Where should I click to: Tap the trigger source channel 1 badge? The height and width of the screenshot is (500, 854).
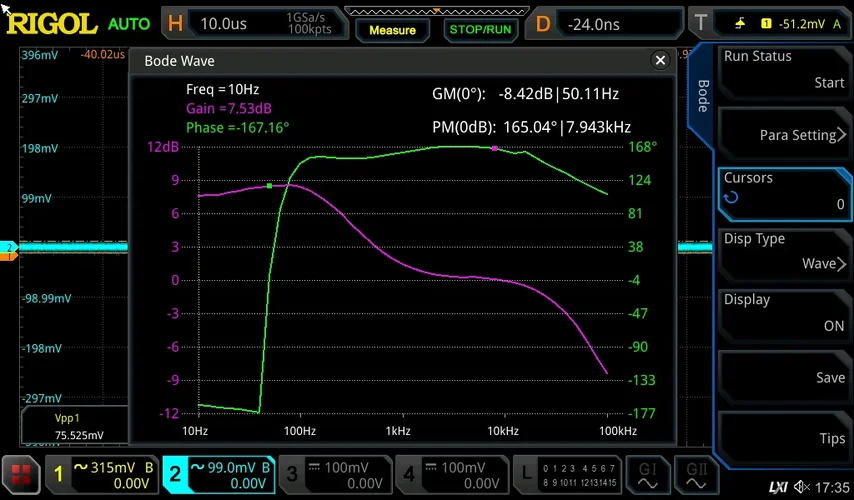(766, 23)
